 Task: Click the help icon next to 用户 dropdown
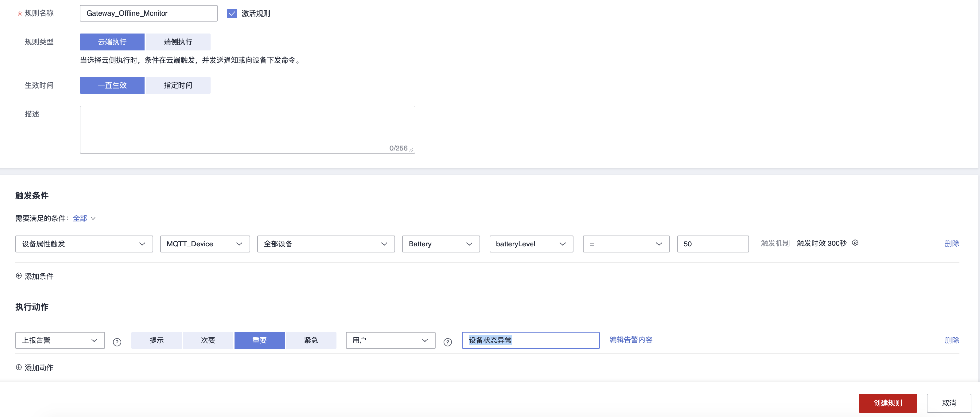447,342
